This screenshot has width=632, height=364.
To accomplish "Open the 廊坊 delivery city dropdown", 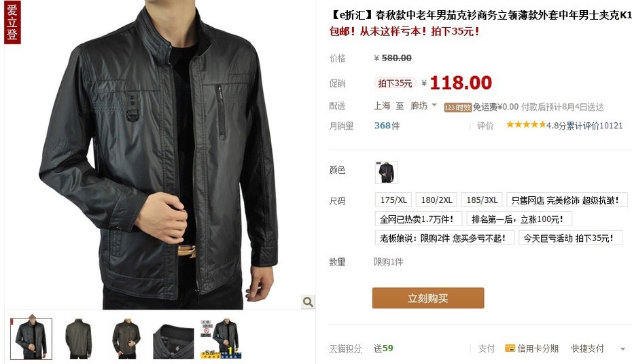I will (423, 106).
